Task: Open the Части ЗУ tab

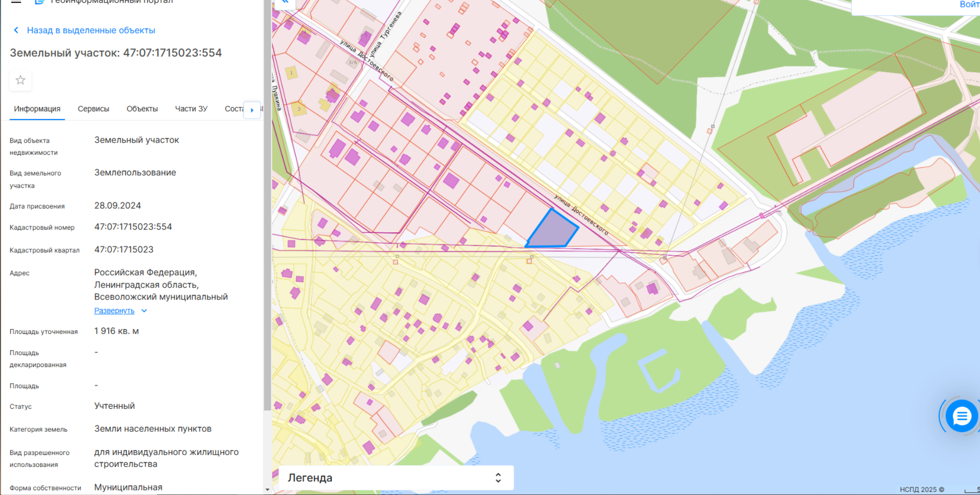Action: point(191,109)
